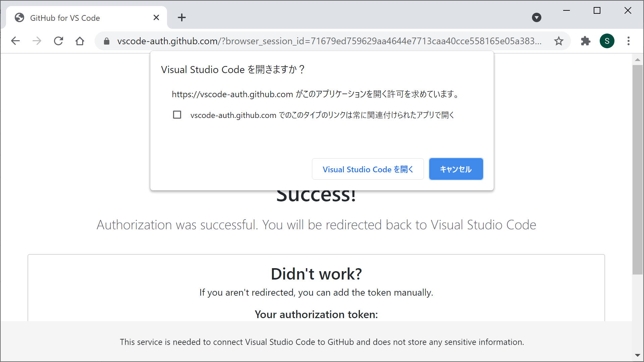Open a new tab with plus button
Image resolution: width=644 pixels, height=362 pixels.
182,17
